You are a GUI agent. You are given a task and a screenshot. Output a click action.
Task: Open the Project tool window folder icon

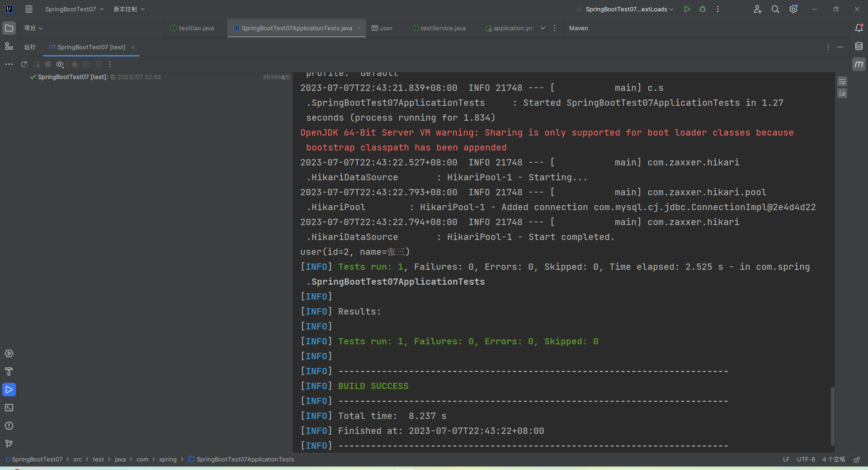[9, 28]
